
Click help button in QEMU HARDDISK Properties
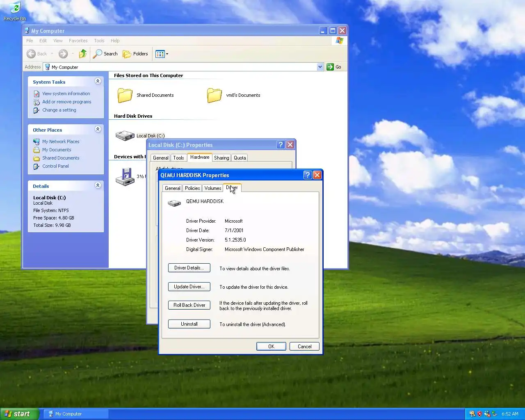click(x=308, y=175)
